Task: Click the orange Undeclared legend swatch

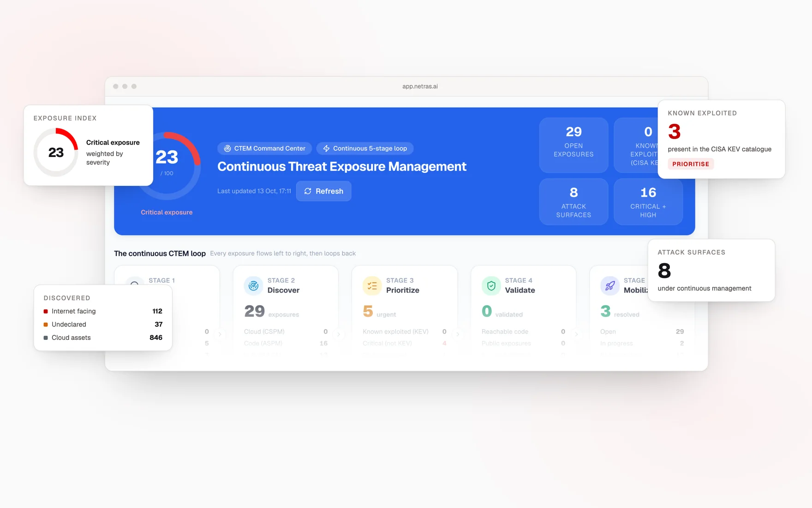Action: [x=46, y=325]
